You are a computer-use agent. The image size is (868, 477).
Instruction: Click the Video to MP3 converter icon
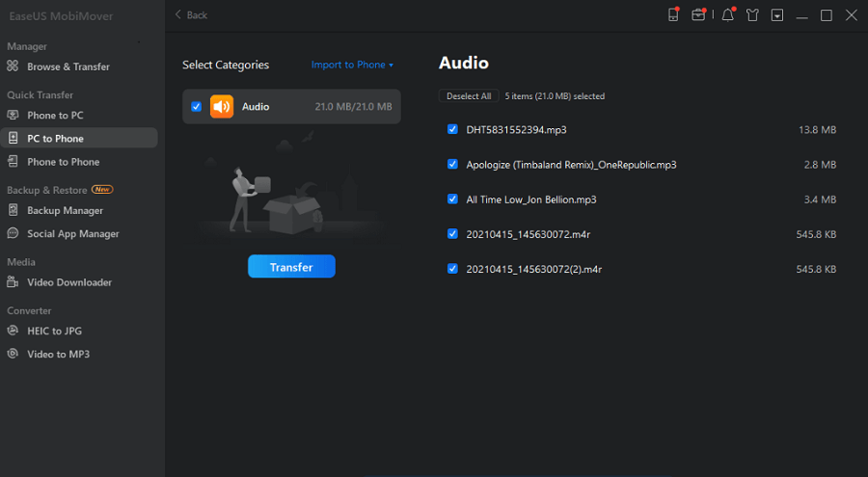(13, 355)
